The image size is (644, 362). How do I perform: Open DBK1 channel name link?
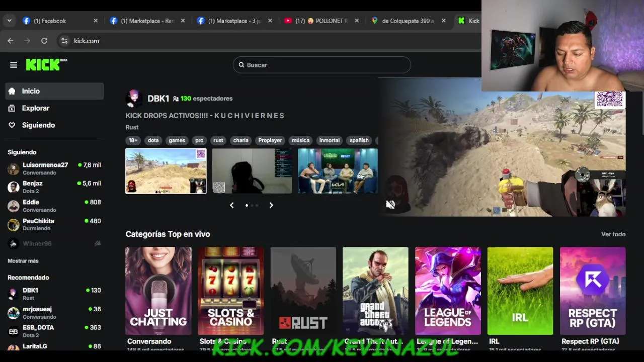[x=158, y=99]
